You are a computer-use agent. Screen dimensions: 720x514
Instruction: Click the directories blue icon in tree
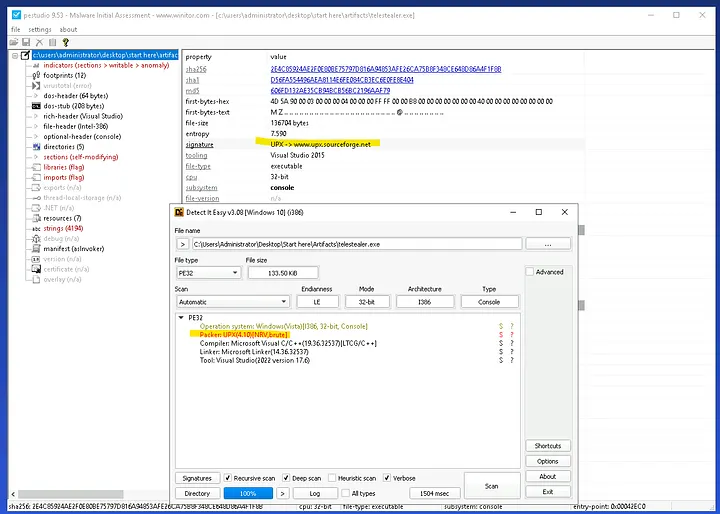click(x=36, y=147)
